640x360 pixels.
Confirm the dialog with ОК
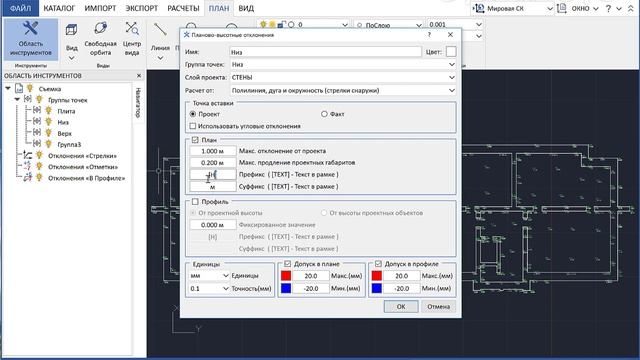point(401,306)
